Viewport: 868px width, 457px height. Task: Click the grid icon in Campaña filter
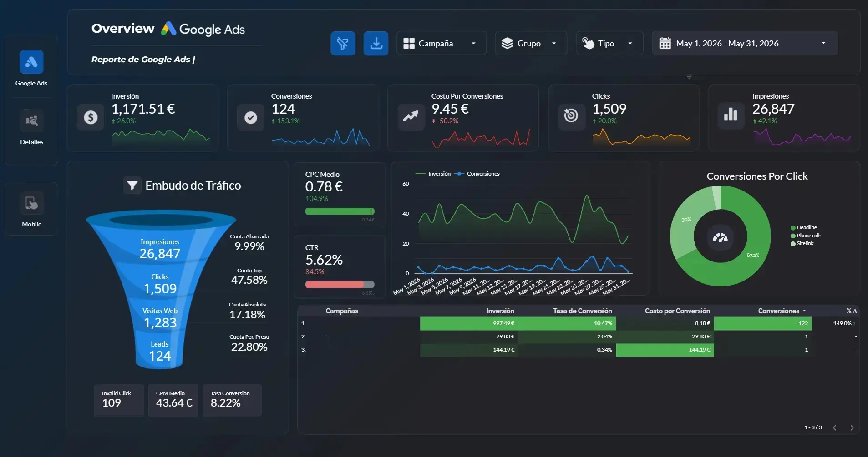click(409, 43)
